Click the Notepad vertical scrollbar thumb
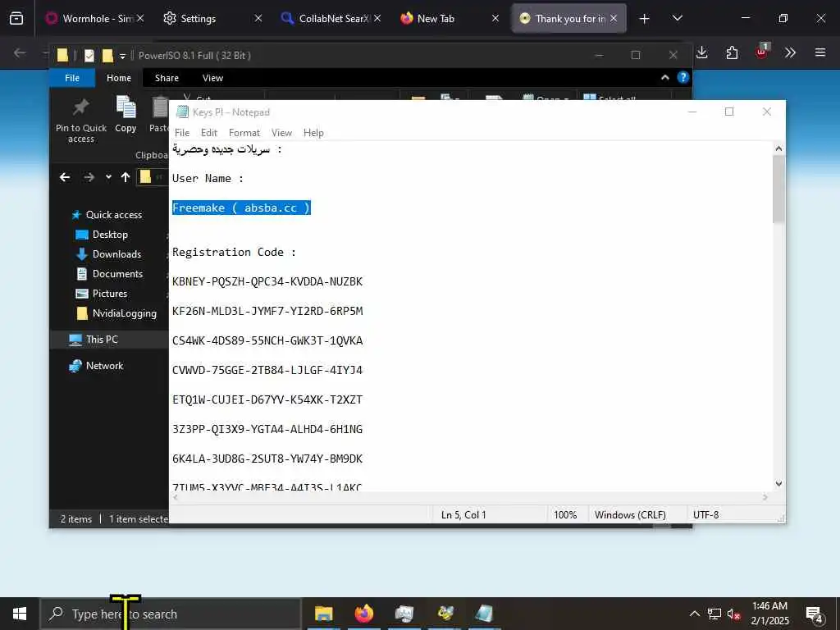Image resolution: width=840 pixels, height=630 pixels. pos(779,189)
